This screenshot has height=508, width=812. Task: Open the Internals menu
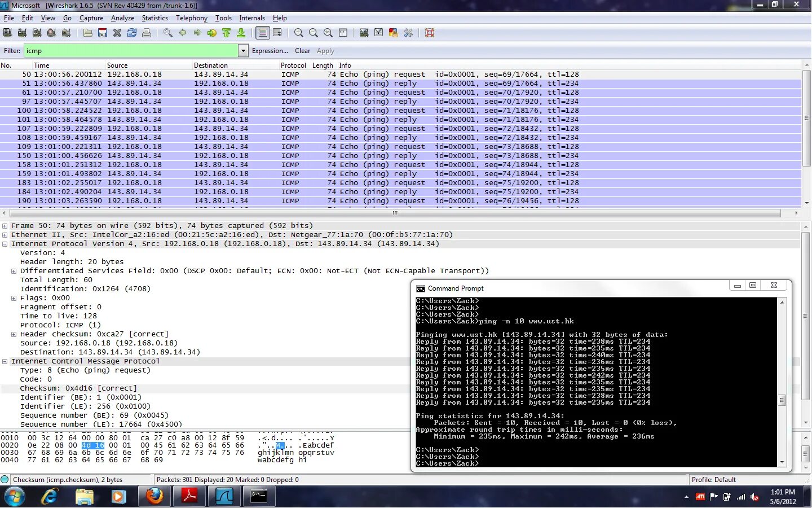[252, 18]
